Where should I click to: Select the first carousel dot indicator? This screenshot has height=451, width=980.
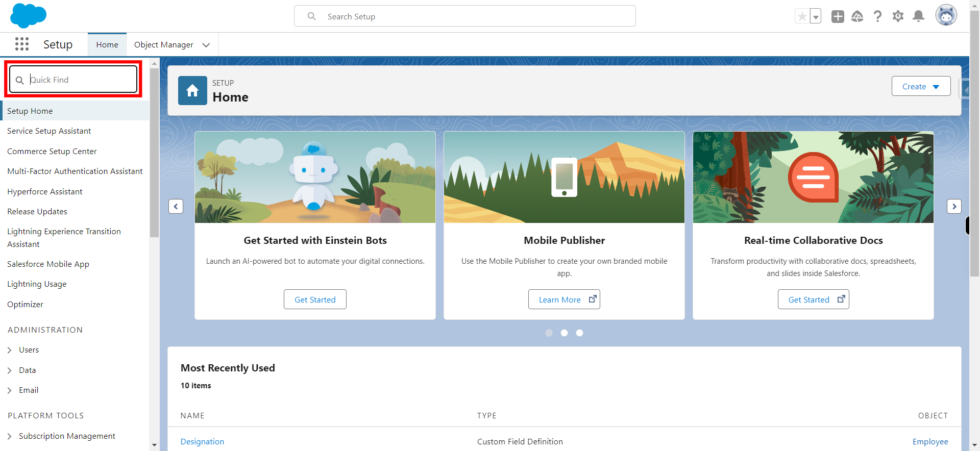pyautogui.click(x=549, y=333)
